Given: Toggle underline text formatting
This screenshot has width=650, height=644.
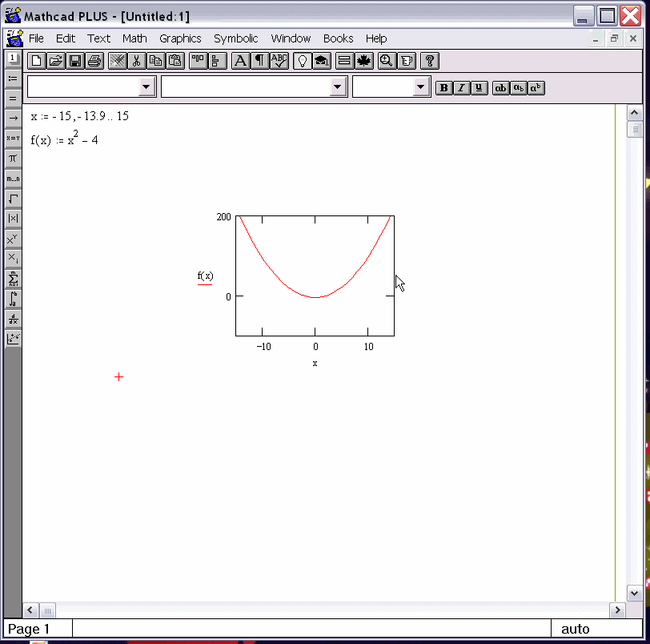Looking at the screenshot, I should tap(479, 88).
